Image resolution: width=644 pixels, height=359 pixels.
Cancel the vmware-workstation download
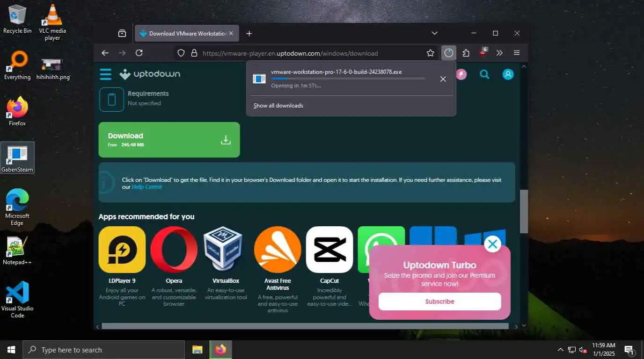coord(443,79)
